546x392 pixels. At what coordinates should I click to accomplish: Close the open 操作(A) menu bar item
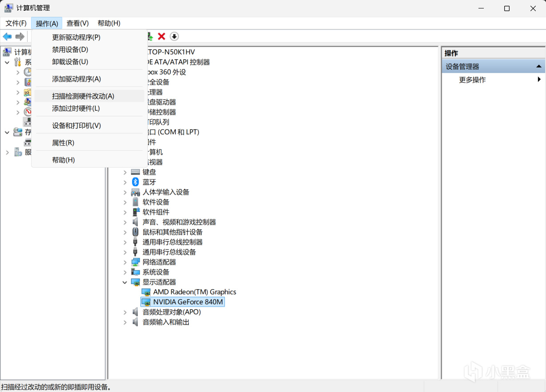[47, 23]
